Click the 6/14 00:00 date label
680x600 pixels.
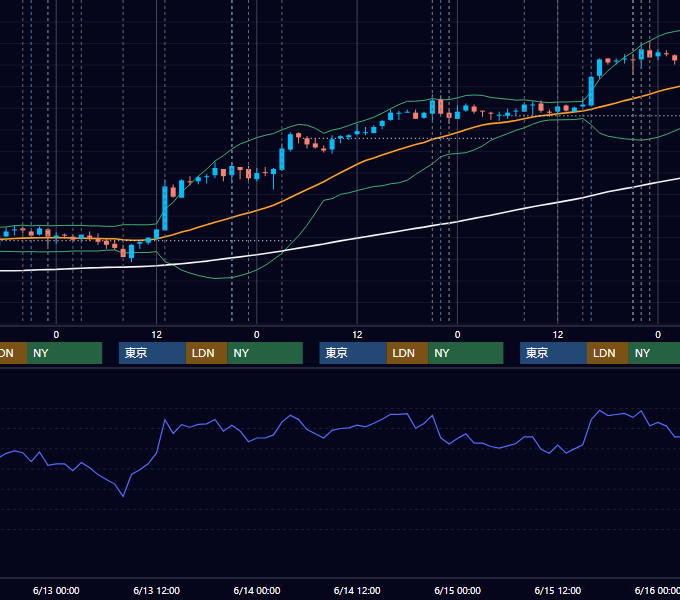coord(257,590)
